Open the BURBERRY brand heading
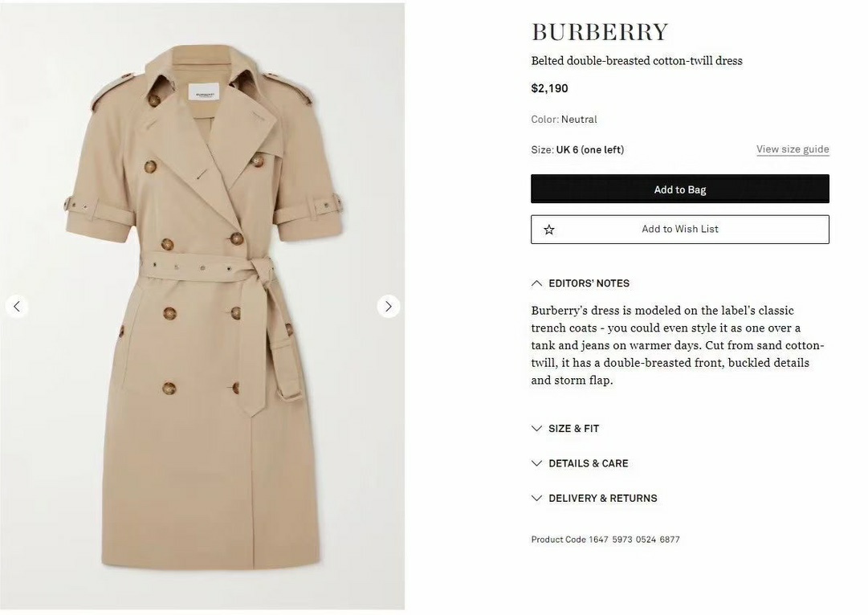Viewport: 868px width, 615px height. 600,32
